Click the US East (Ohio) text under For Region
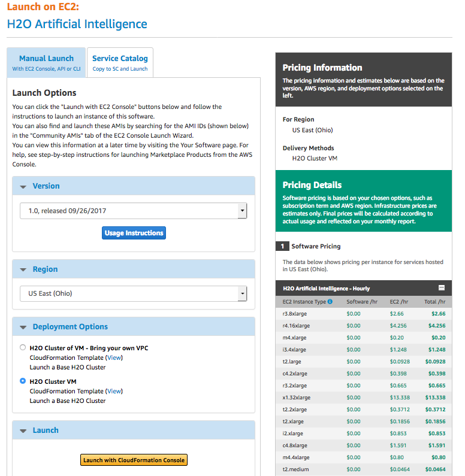 tap(313, 130)
